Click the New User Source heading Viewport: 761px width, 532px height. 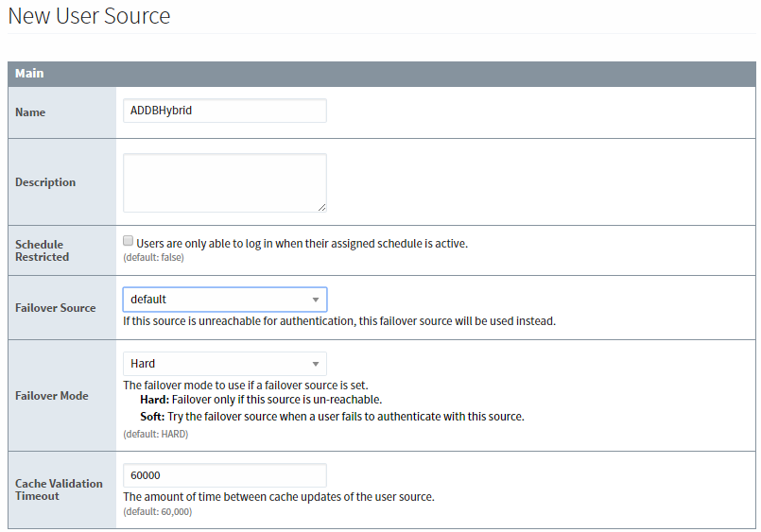(x=89, y=16)
